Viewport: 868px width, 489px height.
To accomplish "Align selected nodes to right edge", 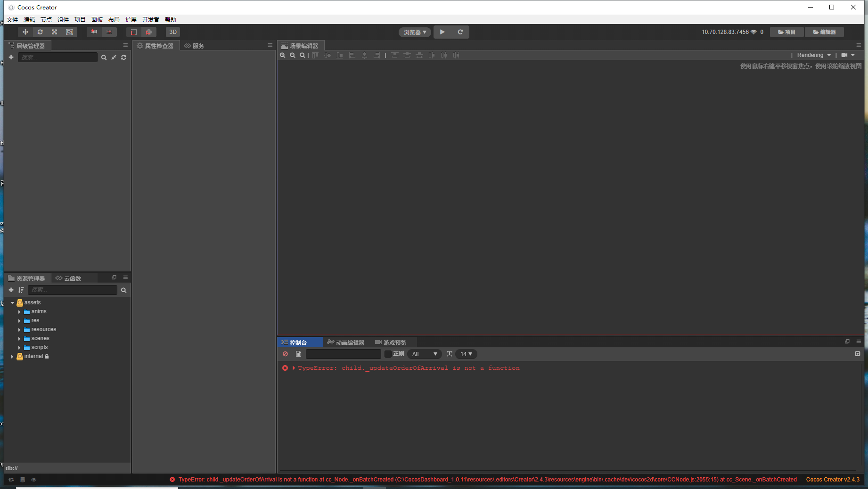I will [377, 55].
